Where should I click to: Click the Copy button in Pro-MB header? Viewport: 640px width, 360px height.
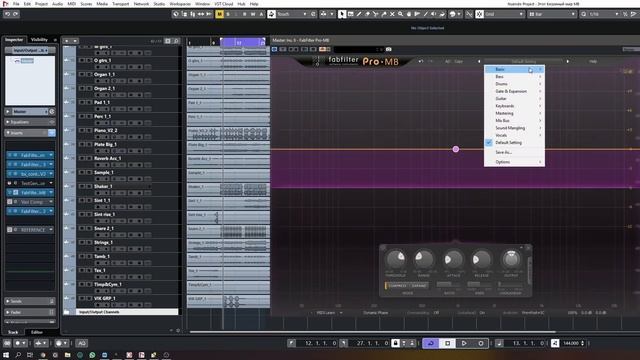459,61
